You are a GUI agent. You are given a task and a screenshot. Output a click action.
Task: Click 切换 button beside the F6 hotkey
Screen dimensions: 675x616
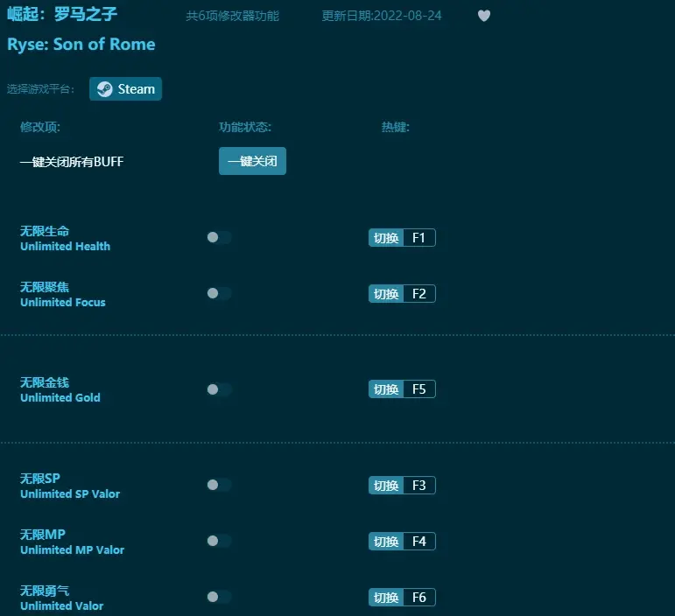tap(386, 597)
